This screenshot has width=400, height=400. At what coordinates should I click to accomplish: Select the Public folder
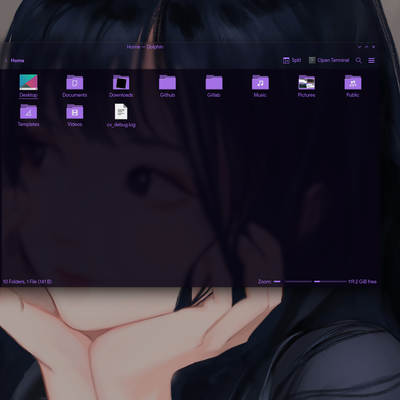pos(353,82)
